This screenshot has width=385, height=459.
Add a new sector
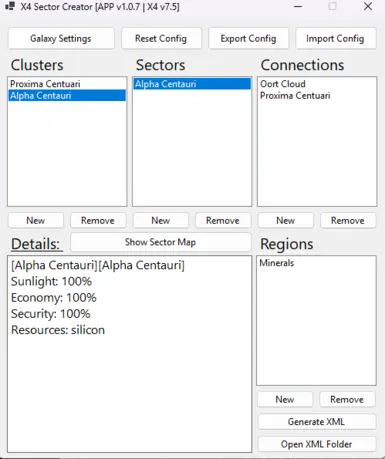161,220
